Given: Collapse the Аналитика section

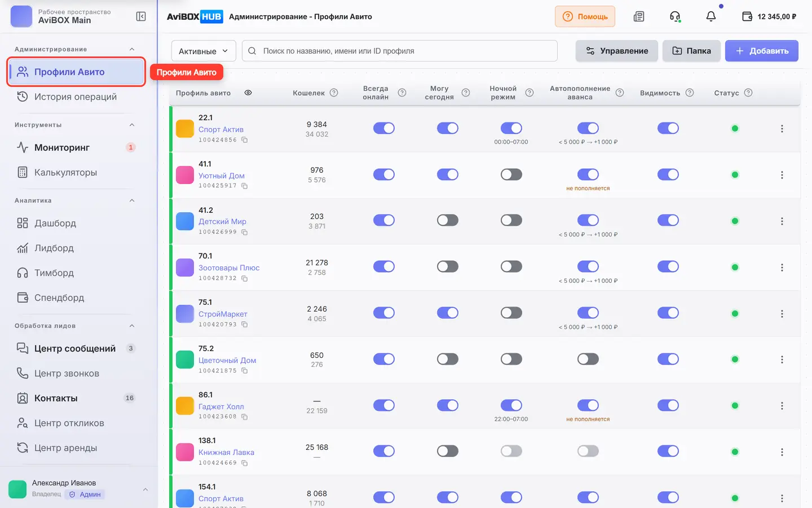Looking at the screenshot, I should click(x=132, y=200).
